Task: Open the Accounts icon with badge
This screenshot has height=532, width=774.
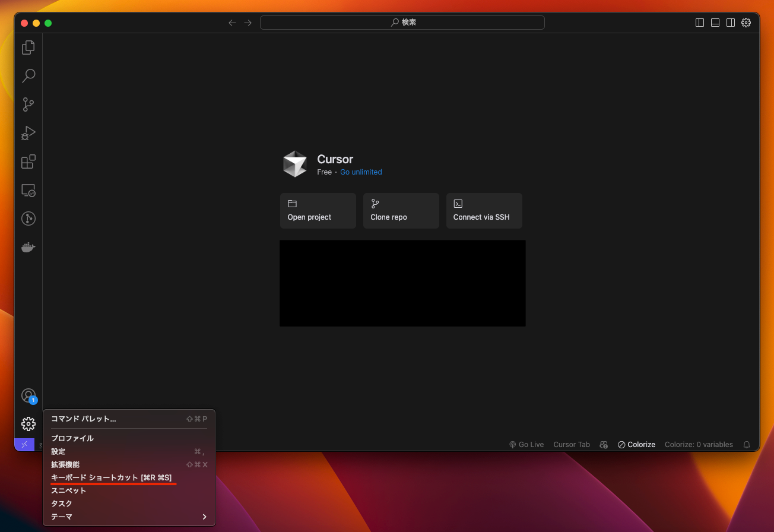Action: click(x=28, y=395)
